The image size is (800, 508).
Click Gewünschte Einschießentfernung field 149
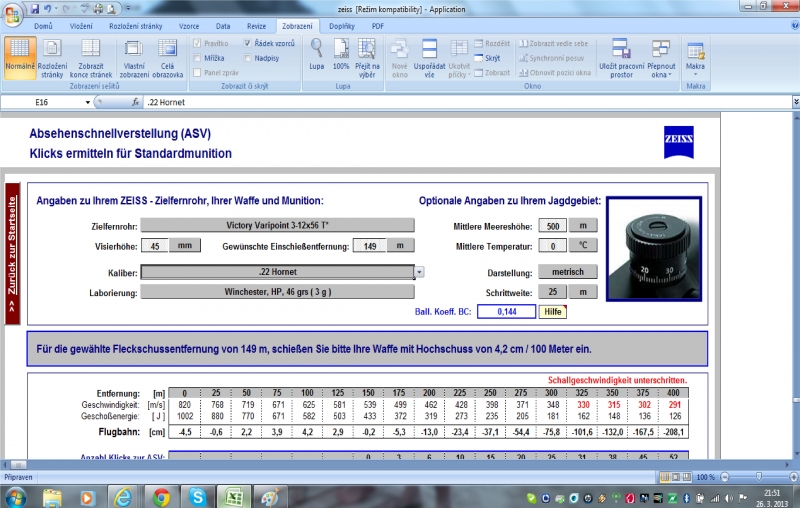pos(370,246)
